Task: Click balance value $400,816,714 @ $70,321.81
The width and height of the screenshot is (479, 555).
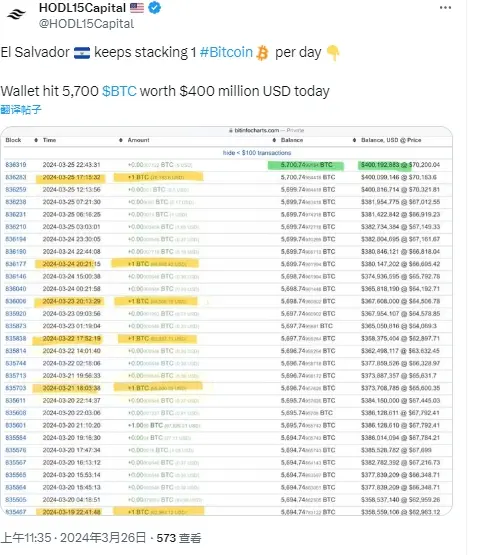Action: tap(400, 190)
